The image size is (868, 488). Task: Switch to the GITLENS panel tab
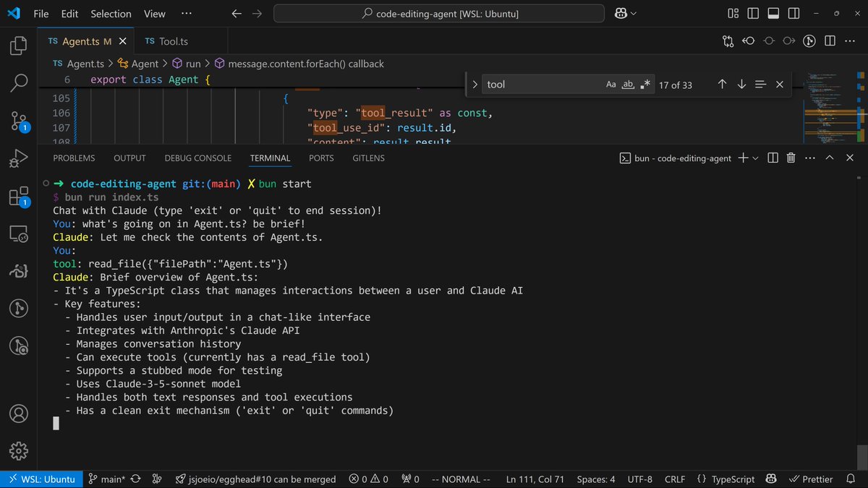coord(369,158)
